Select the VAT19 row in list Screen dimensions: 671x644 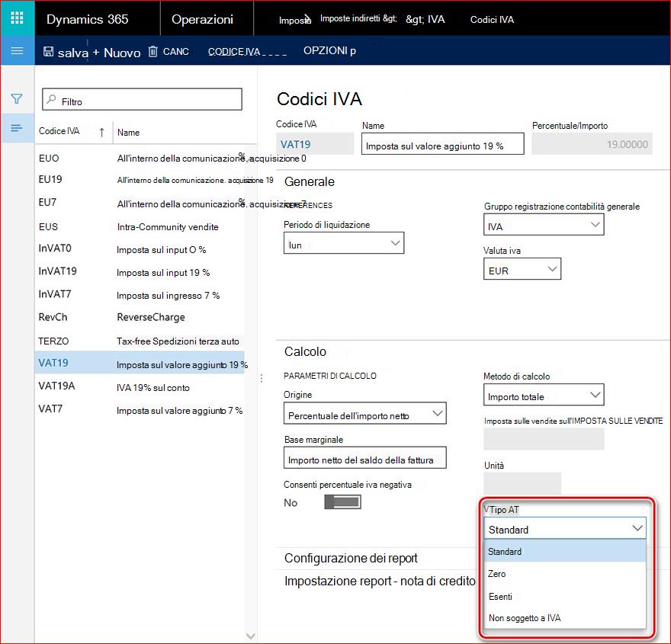click(x=140, y=363)
